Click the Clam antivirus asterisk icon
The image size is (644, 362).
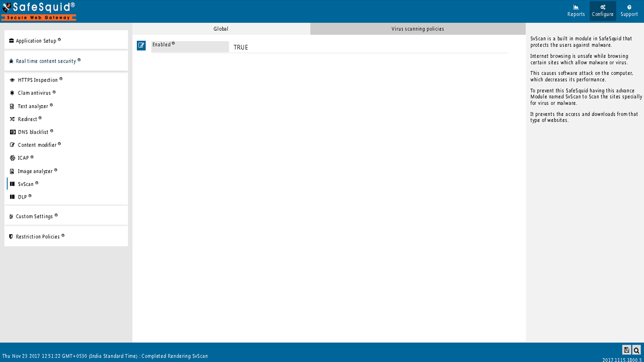point(13,93)
